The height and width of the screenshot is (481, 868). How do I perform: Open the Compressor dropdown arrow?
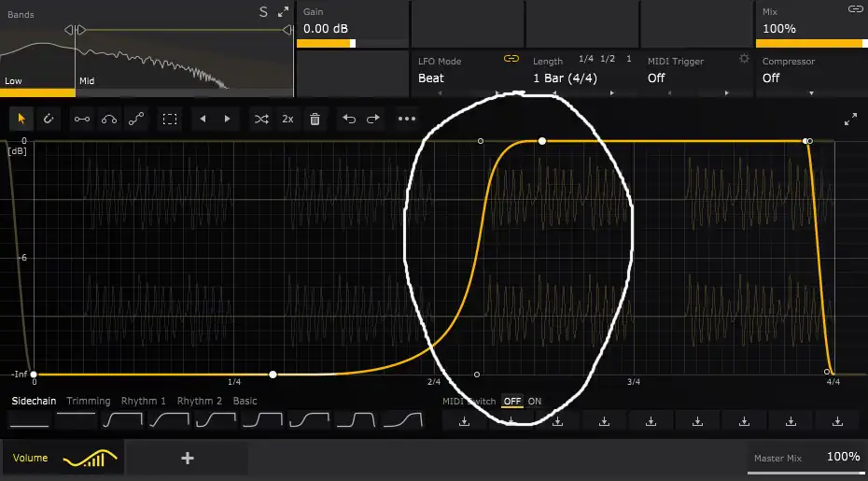(x=812, y=93)
